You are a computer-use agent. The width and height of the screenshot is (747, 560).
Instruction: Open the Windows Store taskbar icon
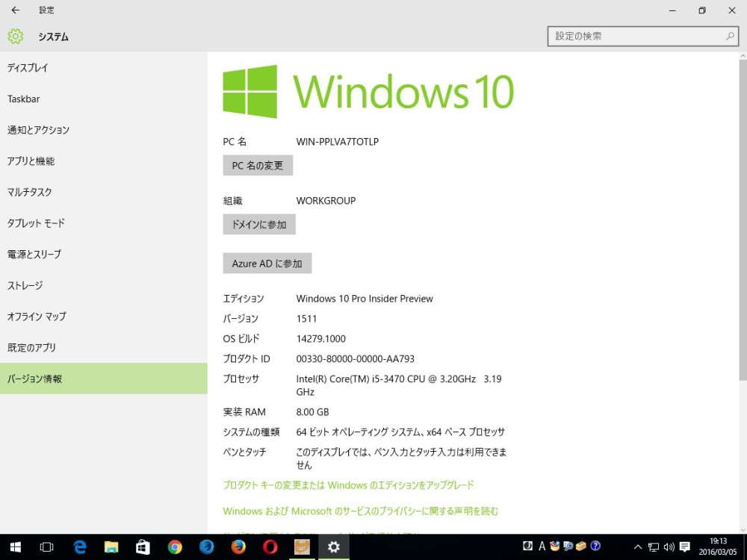pyautogui.click(x=143, y=547)
